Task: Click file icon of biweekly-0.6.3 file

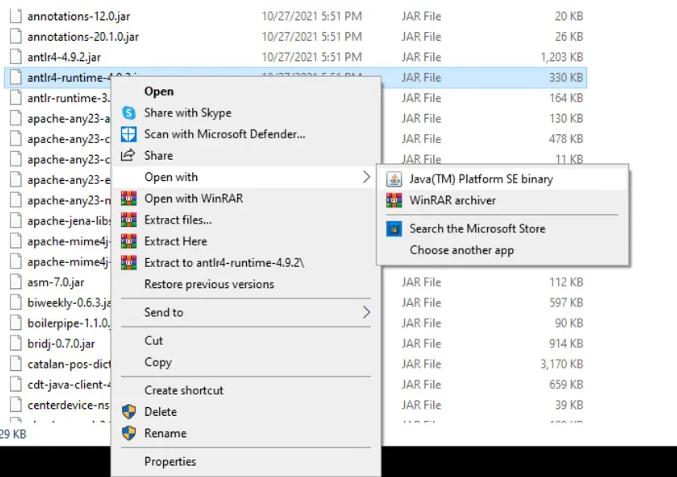Action: pyautogui.click(x=16, y=303)
